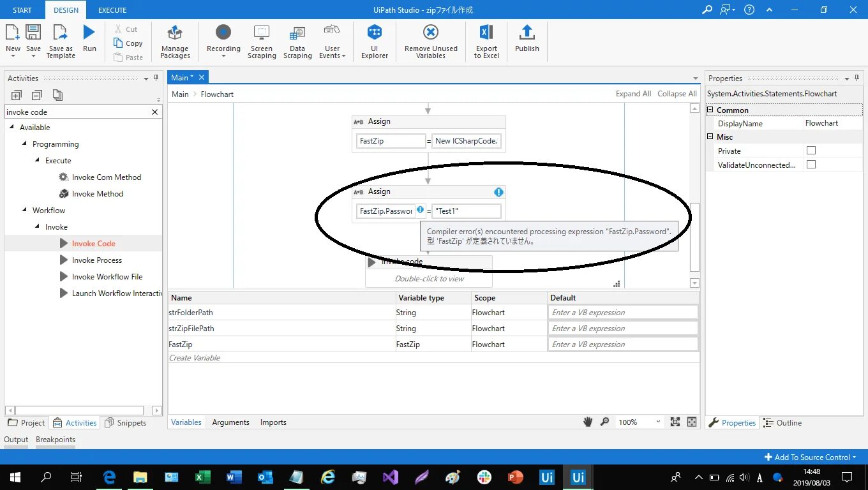Open Visual Studio from taskbar
The image size is (868, 490).
[390, 477]
